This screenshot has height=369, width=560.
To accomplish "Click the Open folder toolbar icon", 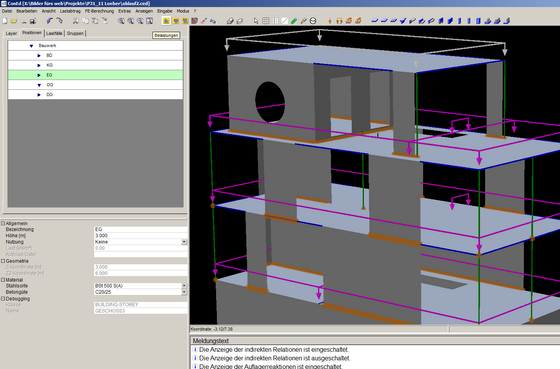I will click(14, 21).
